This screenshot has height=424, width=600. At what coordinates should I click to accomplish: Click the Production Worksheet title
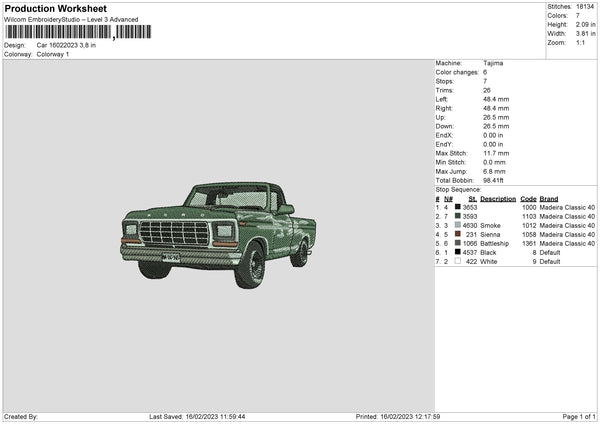(56, 9)
